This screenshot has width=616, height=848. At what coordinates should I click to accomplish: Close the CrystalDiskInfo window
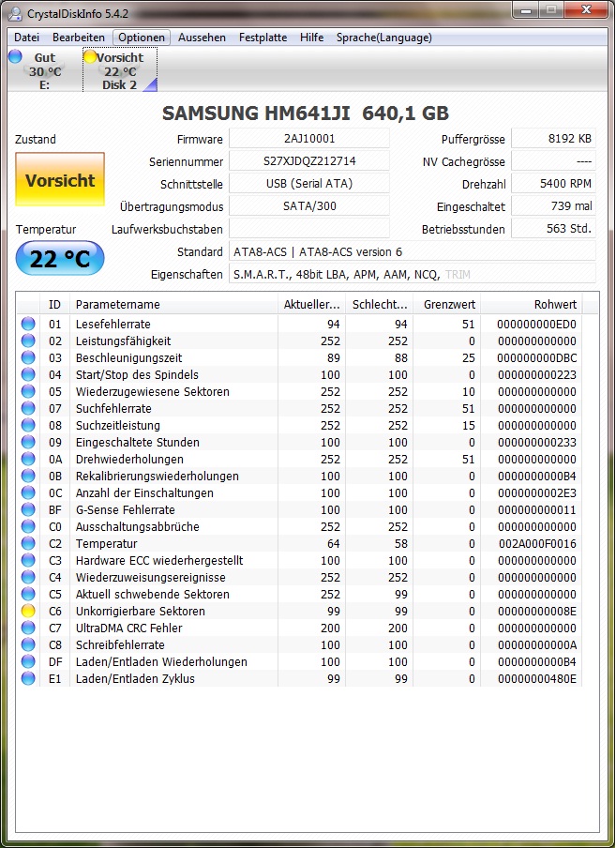click(x=586, y=10)
